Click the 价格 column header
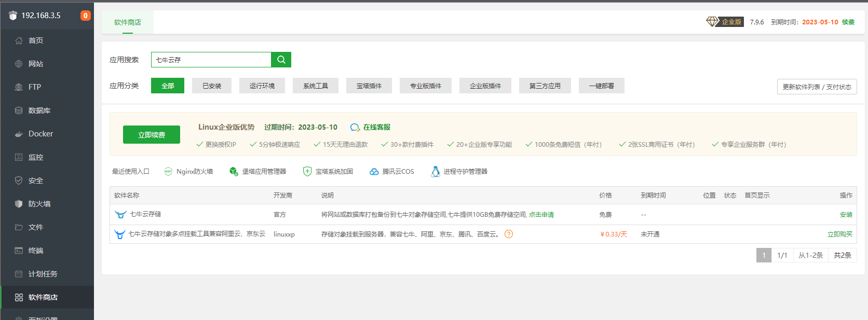Image resolution: width=868 pixels, height=320 pixels. click(605, 196)
